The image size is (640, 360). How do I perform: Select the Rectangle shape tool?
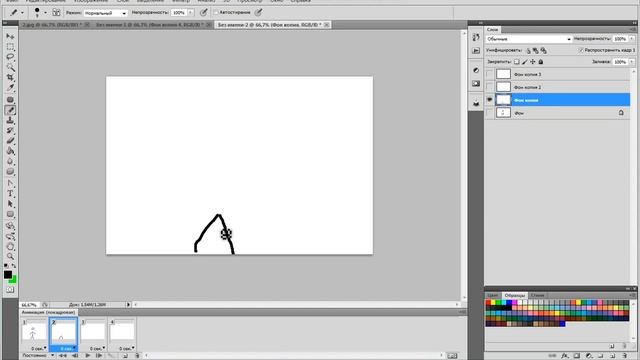point(10,214)
